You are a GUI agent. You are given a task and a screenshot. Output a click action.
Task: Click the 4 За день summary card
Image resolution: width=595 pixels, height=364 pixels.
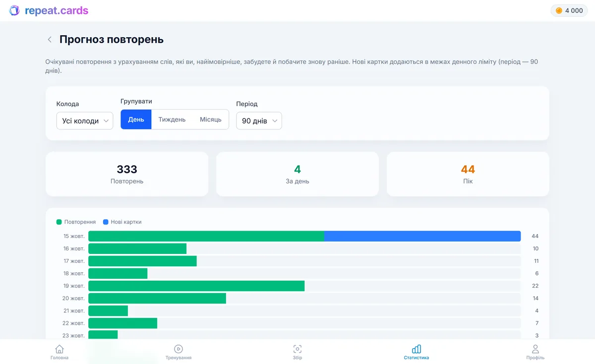[297, 174]
